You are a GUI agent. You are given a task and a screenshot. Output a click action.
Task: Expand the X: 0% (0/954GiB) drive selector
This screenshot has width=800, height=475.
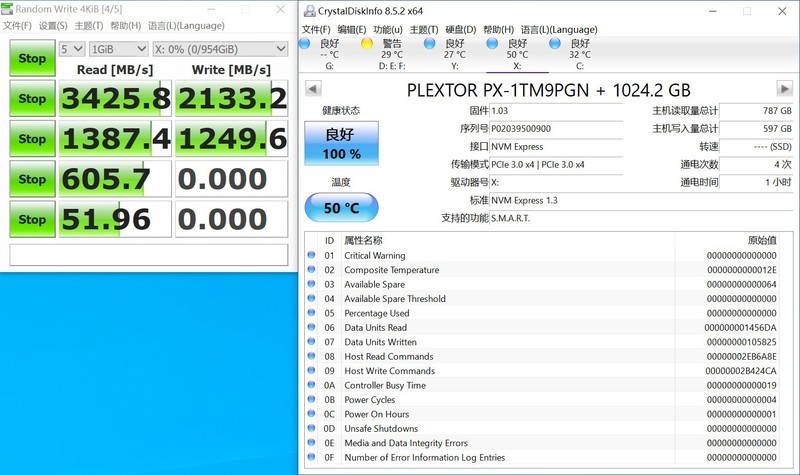pos(218,48)
